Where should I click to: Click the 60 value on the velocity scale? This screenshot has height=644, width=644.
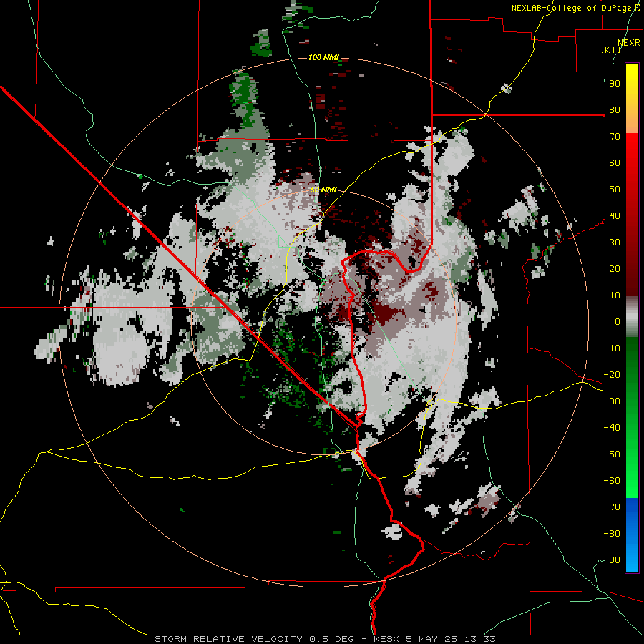pos(615,163)
